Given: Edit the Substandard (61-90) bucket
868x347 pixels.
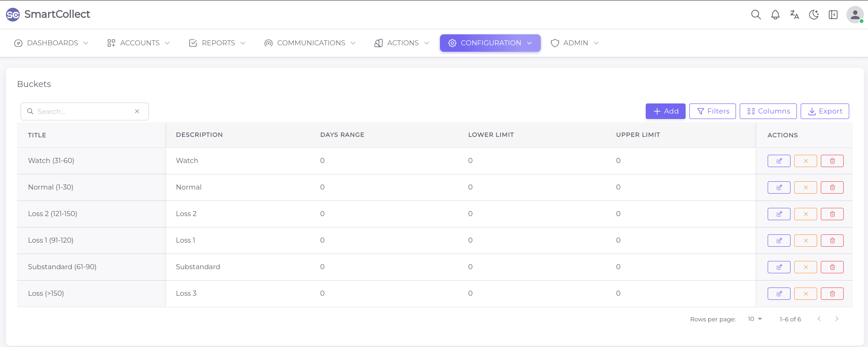Looking at the screenshot, I should click(x=779, y=267).
